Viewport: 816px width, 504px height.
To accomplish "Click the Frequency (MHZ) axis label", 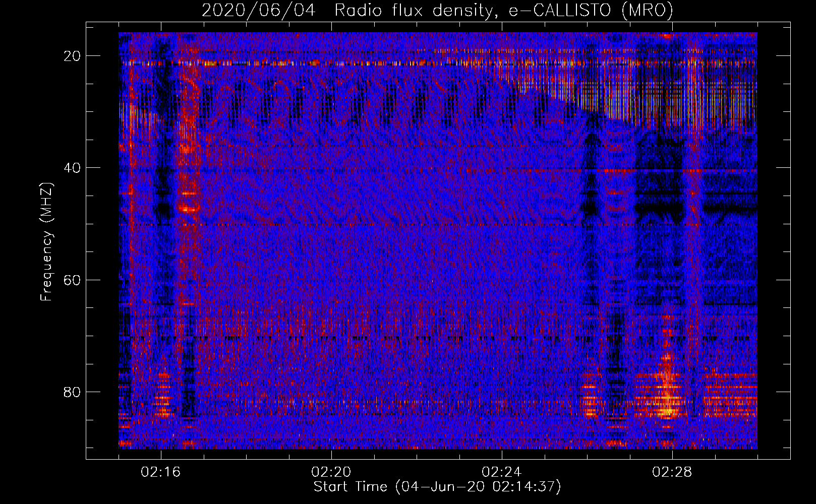I will click(46, 242).
